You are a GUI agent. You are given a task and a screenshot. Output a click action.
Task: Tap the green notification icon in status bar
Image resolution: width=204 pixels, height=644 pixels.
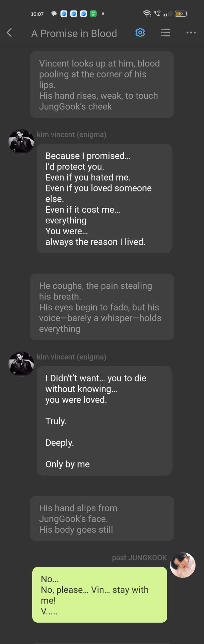(93, 14)
